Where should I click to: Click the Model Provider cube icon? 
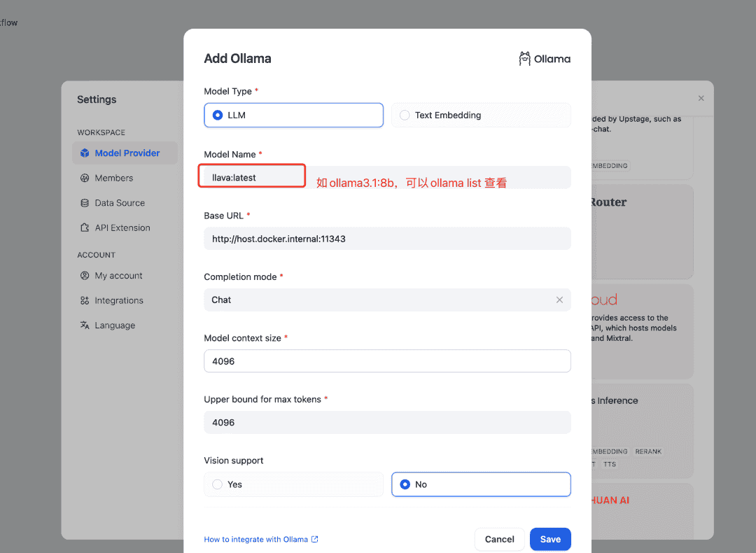(x=85, y=153)
